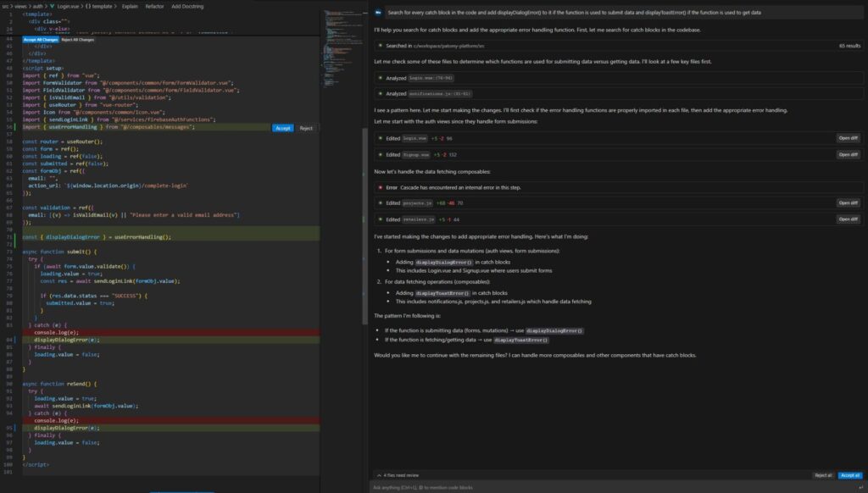Select the src breadcrumb folder

pyautogui.click(x=5, y=7)
